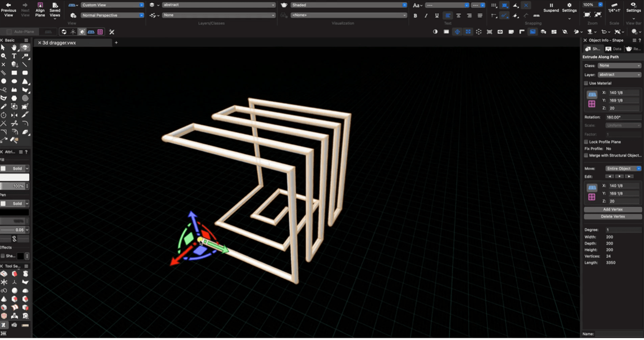Select the Rectangle tool

[14, 73]
